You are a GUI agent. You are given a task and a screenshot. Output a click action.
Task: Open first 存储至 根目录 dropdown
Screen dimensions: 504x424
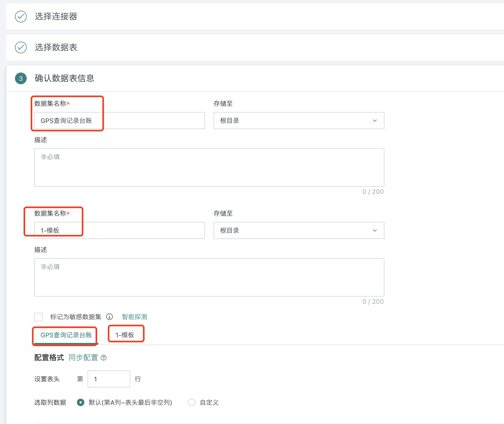(x=298, y=121)
